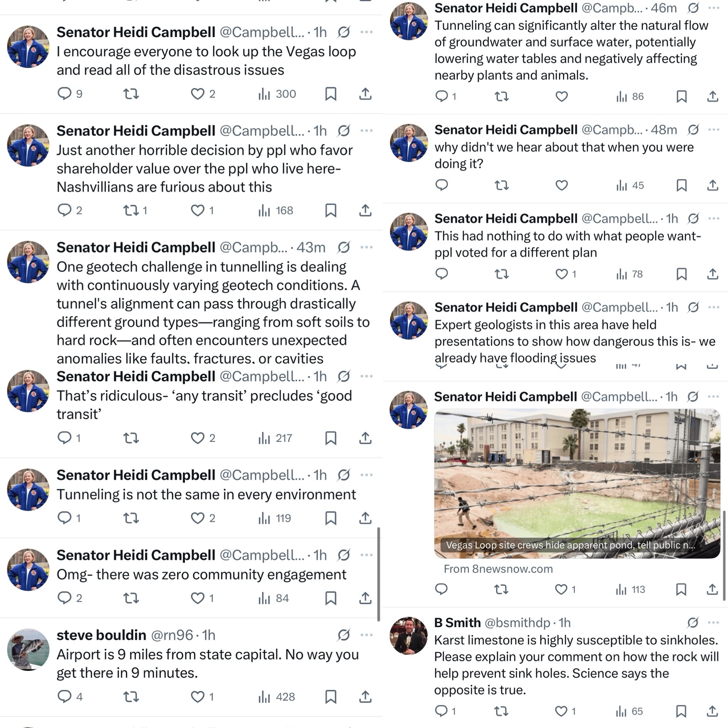Screen dimensions: 728x728
Task: Share the tweet about groundwater flow
Action: point(712,96)
